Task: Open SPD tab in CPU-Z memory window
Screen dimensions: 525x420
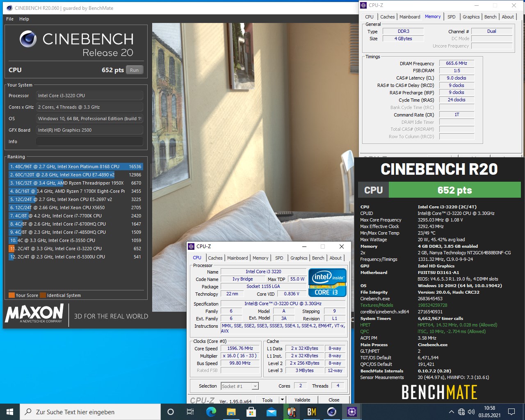Action: tap(452, 17)
